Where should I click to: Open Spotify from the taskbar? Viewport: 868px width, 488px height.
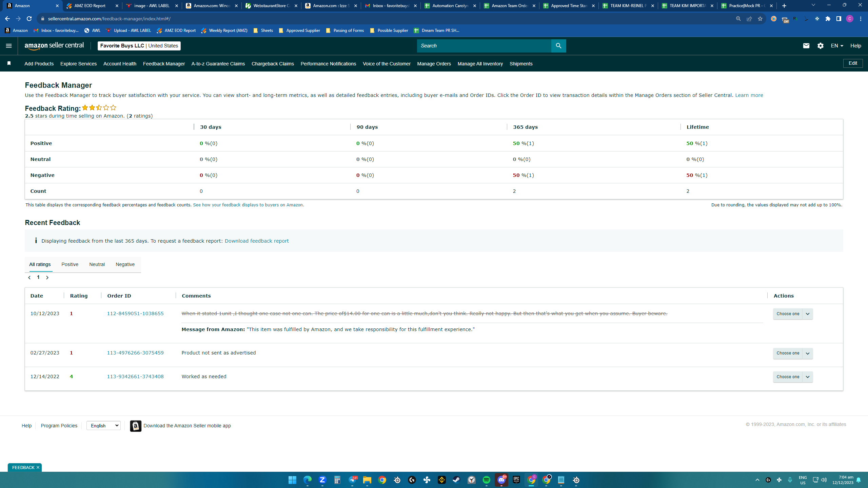click(486, 480)
